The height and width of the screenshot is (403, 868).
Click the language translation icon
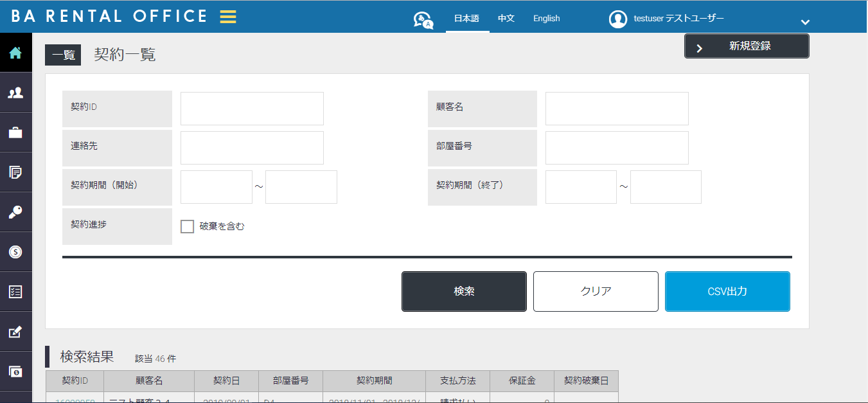pyautogui.click(x=423, y=20)
